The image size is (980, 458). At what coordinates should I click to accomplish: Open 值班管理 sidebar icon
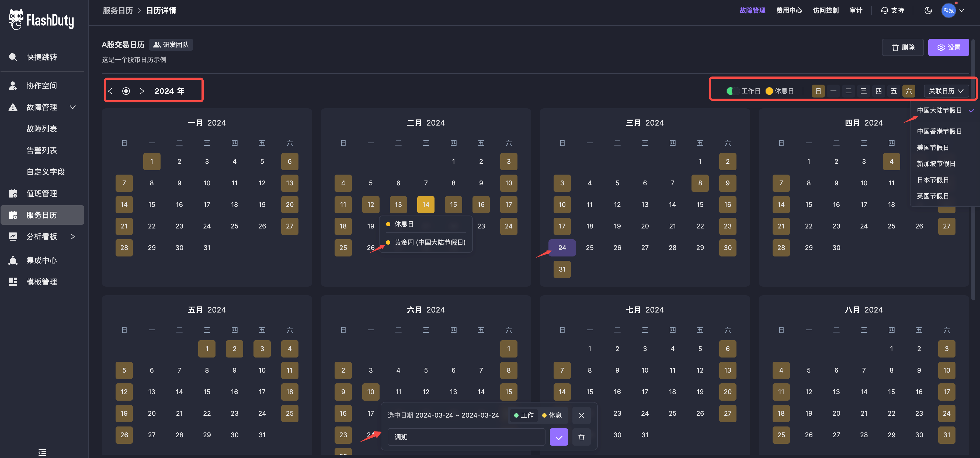(13, 194)
